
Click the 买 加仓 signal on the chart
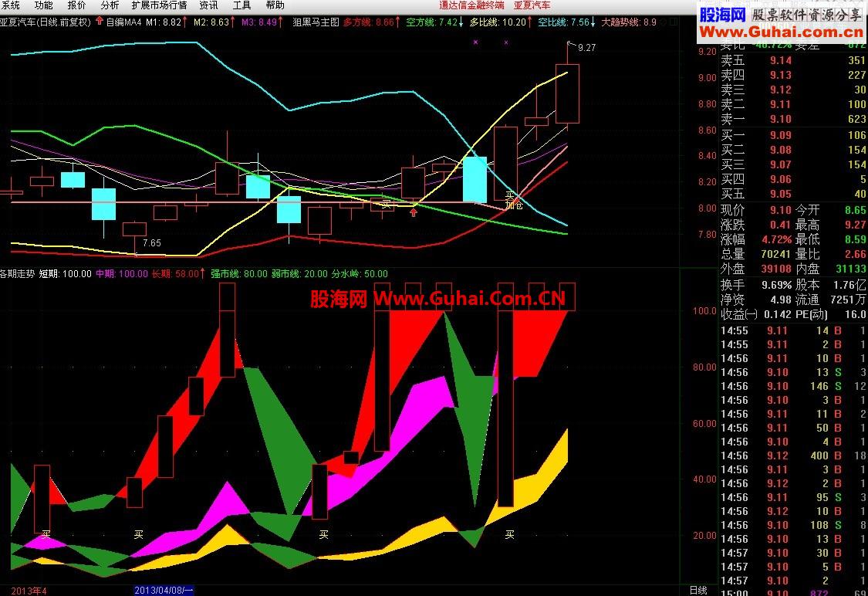(x=514, y=201)
